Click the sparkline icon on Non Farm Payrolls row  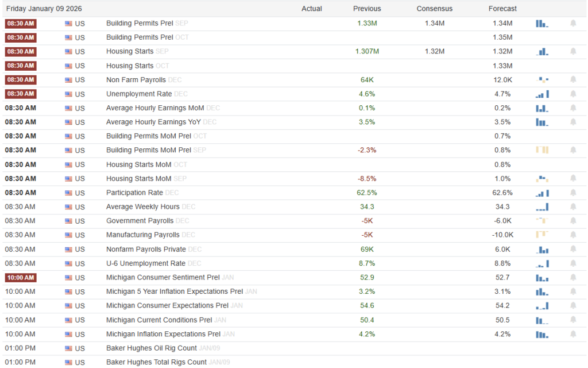click(x=542, y=79)
